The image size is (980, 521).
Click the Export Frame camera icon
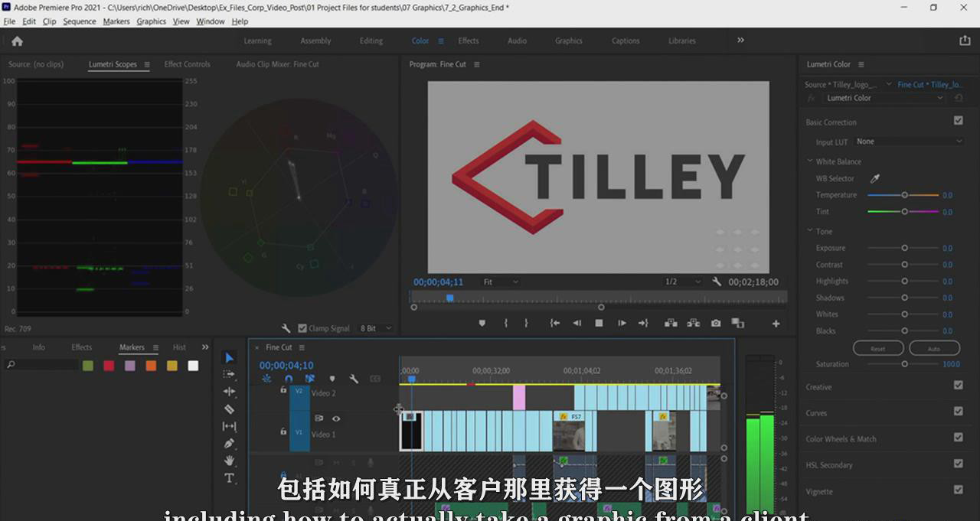pyautogui.click(x=715, y=324)
